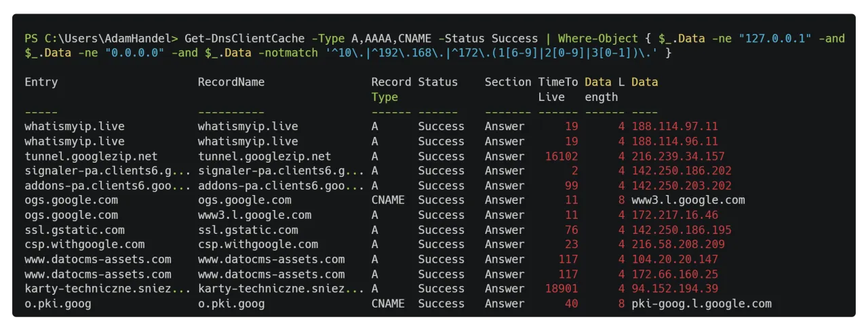Click IP address 172.217.16.46
This screenshot has width=868, height=330.
(x=675, y=215)
